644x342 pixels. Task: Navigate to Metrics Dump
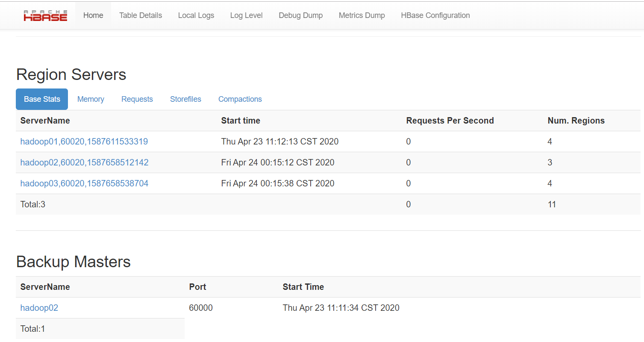coord(362,15)
